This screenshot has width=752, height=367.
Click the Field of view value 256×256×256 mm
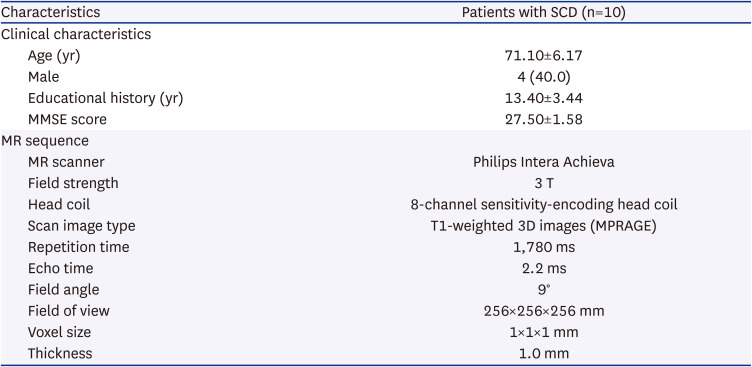543,311
